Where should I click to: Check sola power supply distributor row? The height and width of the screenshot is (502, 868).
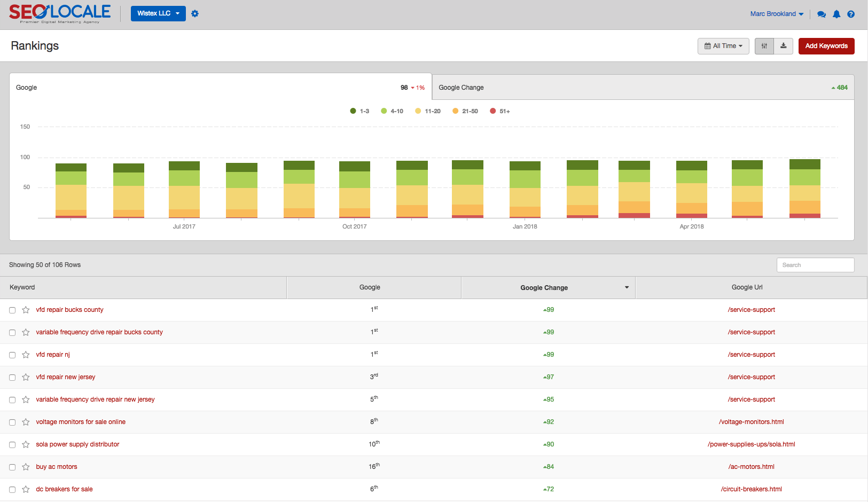coord(12,445)
